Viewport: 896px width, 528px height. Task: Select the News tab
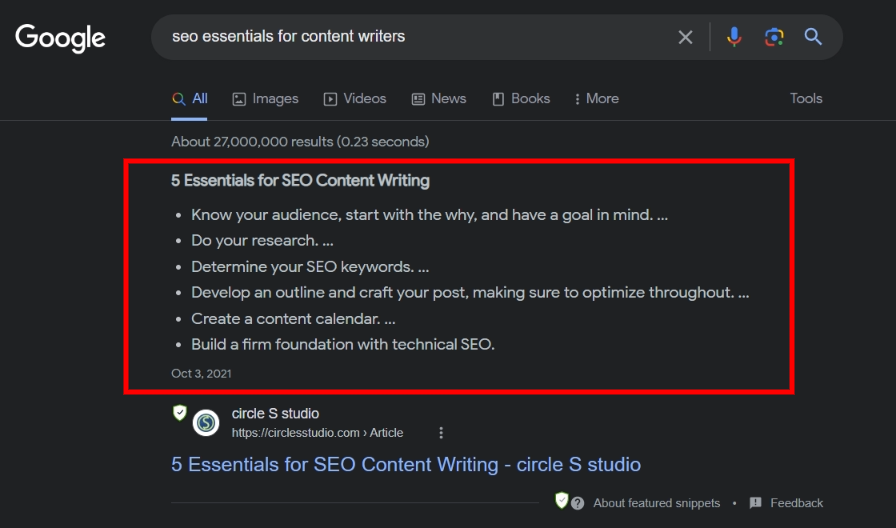(439, 99)
